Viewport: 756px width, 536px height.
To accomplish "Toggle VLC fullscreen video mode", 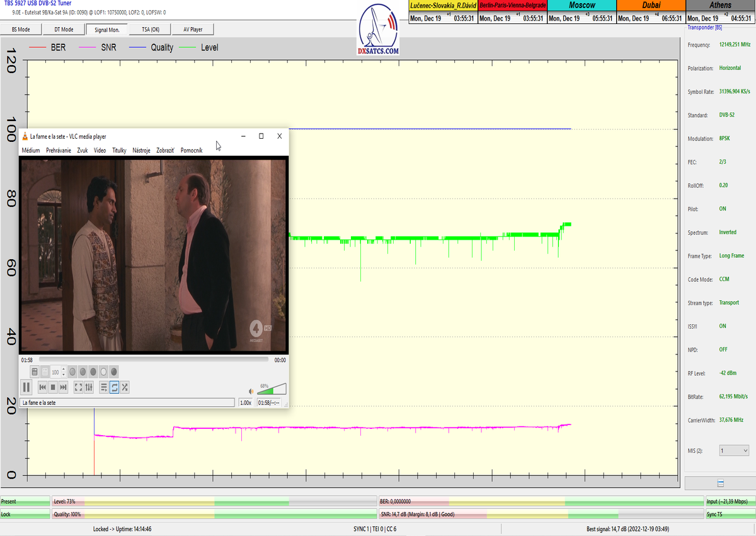I will coord(79,387).
